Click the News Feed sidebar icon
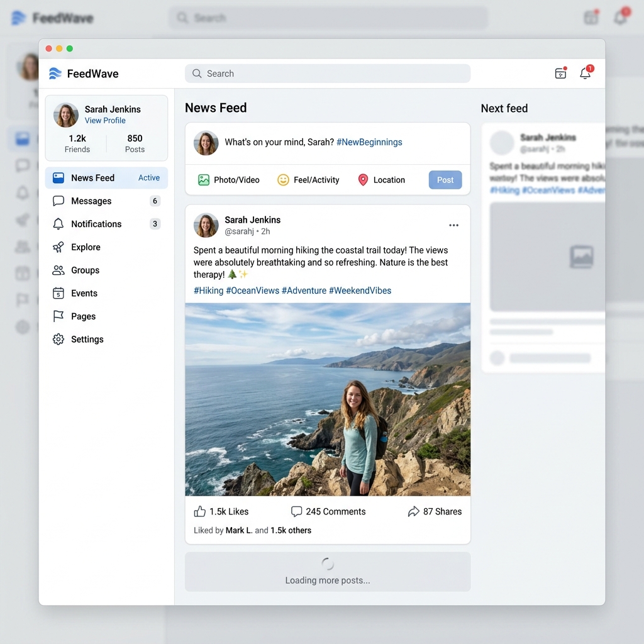This screenshot has height=644, width=644. click(x=58, y=178)
